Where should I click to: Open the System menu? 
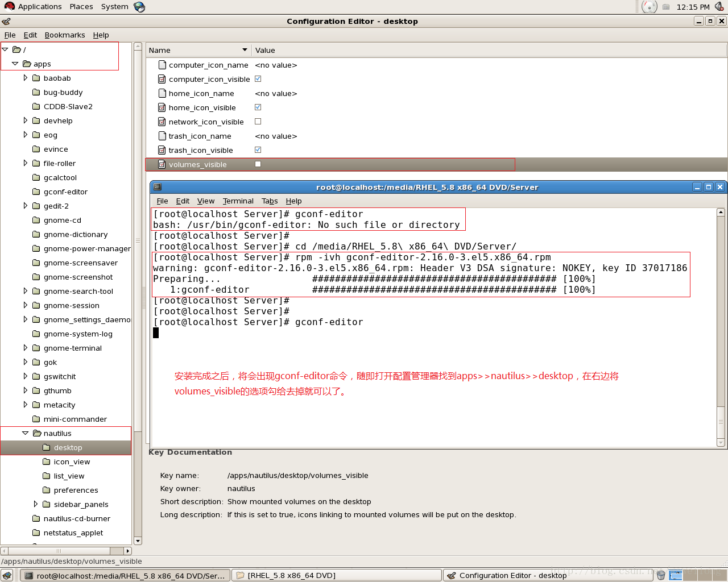[x=114, y=7]
